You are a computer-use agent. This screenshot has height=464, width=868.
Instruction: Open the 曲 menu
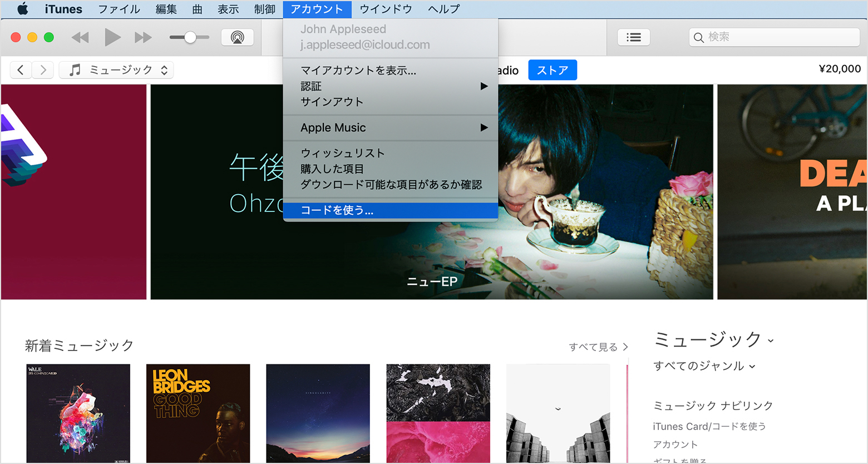[x=197, y=9]
